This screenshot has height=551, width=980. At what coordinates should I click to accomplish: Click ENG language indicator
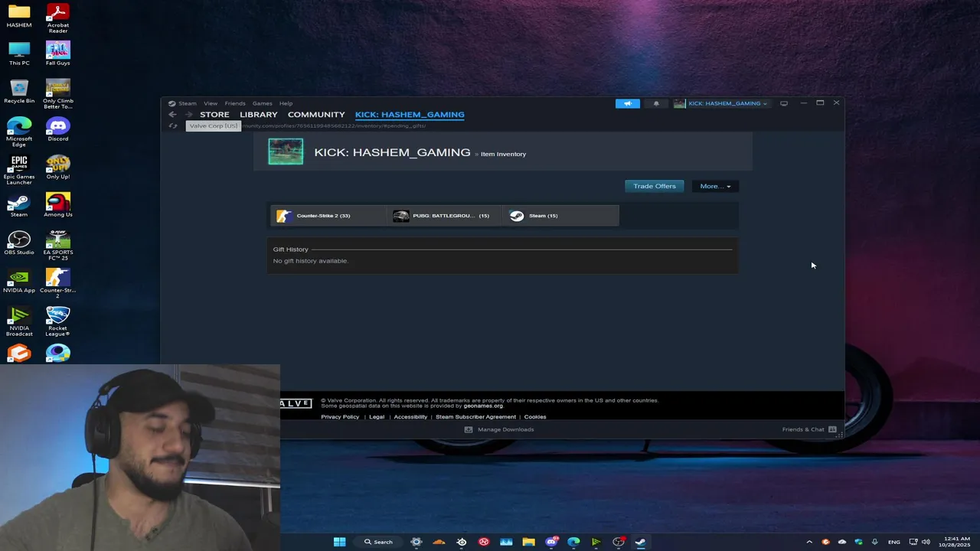pyautogui.click(x=893, y=542)
